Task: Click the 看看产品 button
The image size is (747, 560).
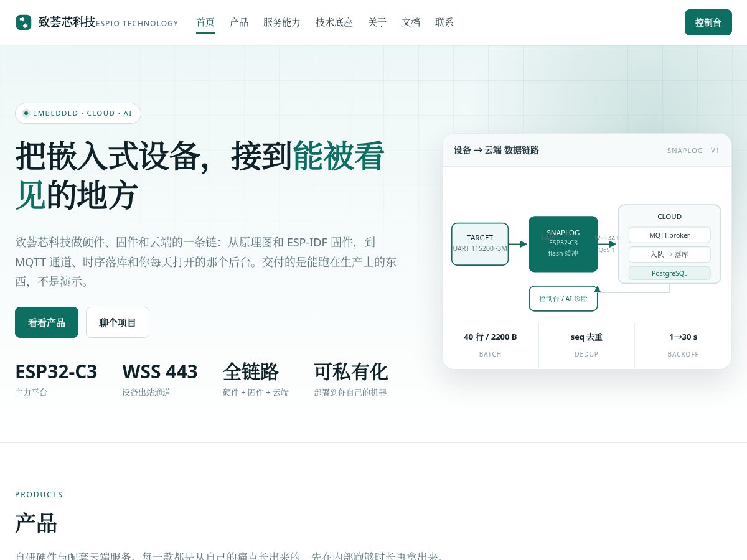Action: [x=47, y=322]
